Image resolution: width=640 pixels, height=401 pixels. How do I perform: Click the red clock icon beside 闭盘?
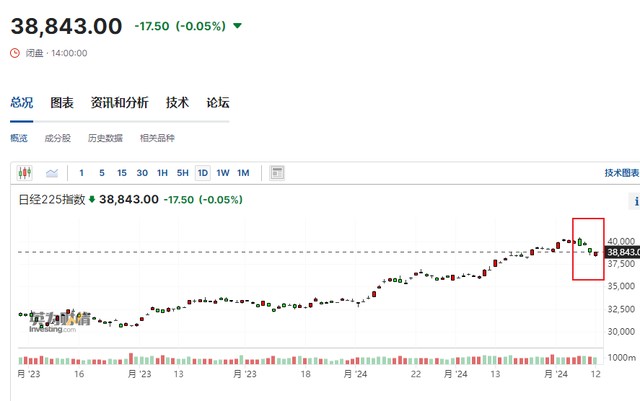(x=15, y=53)
